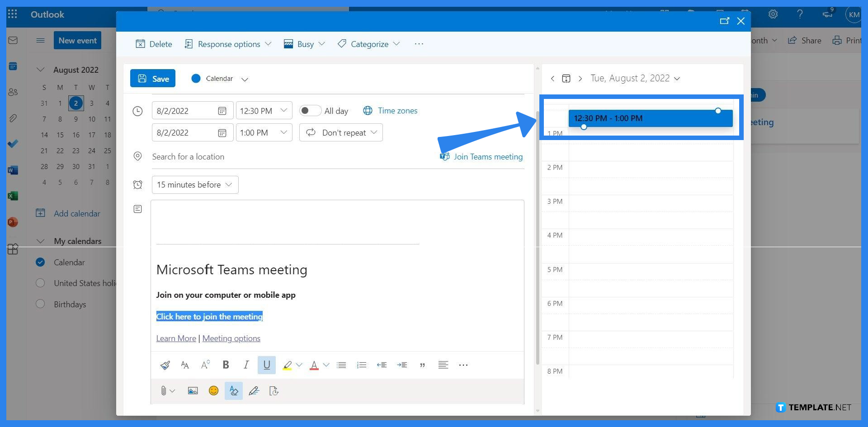Image resolution: width=868 pixels, height=427 pixels.
Task: Apply bold formatting to the text
Action: click(x=226, y=365)
